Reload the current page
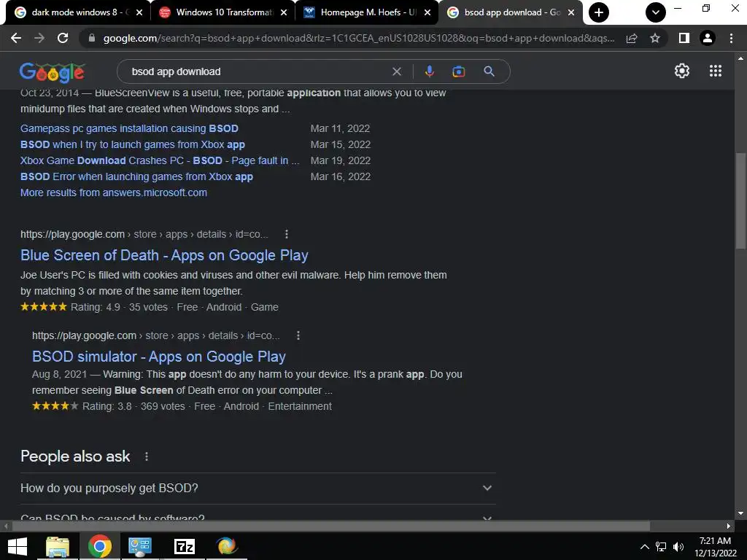This screenshot has width=747, height=560. (x=63, y=38)
